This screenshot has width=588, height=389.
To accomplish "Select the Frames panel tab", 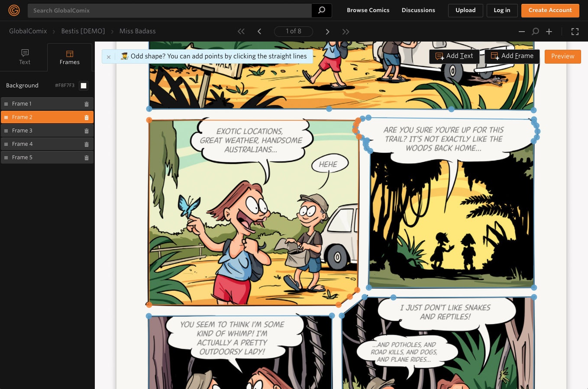I will (69, 57).
